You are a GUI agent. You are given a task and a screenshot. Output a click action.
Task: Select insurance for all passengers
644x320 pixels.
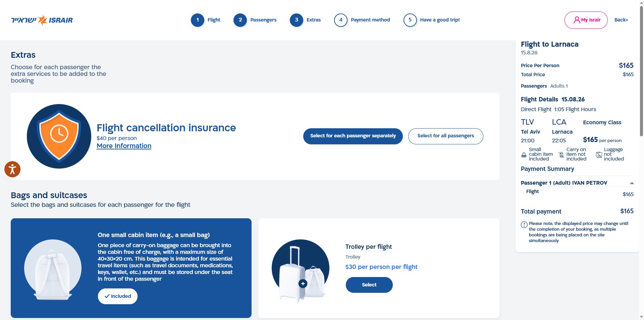(445, 136)
